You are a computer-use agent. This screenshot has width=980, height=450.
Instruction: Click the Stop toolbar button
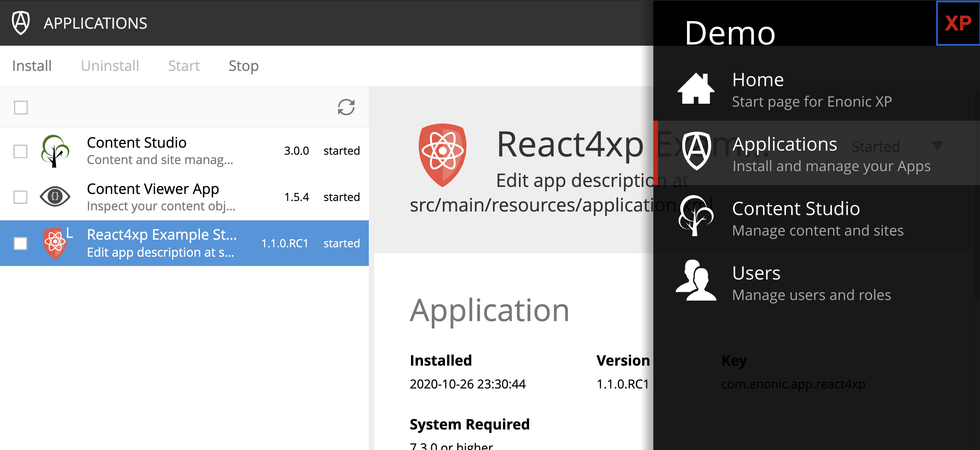click(x=244, y=66)
